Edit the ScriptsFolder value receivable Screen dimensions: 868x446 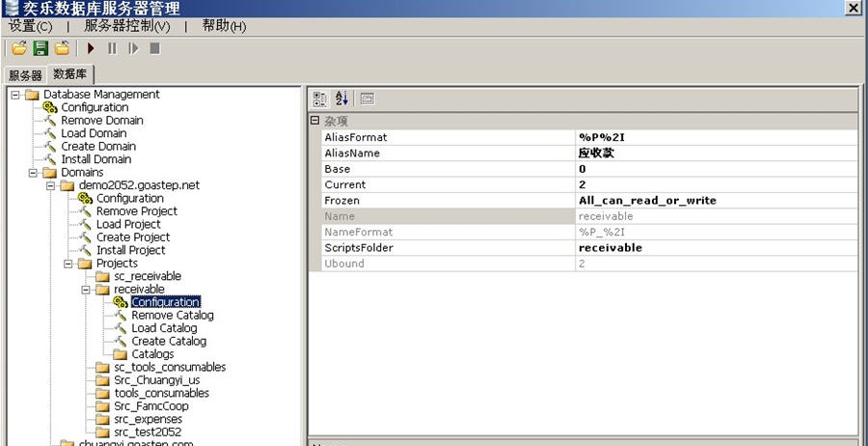tap(717, 248)
